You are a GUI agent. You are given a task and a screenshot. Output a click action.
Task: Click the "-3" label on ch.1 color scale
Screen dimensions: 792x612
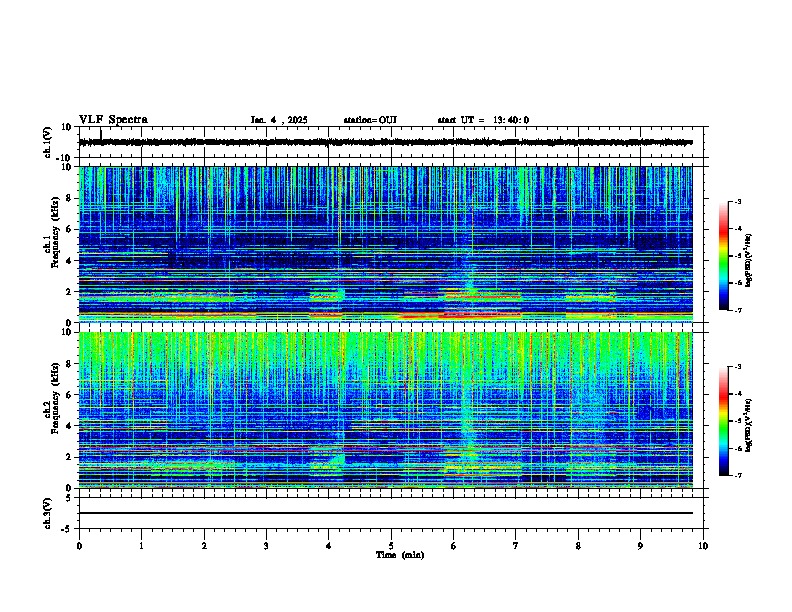pyautogui.click(x=737, y=201)
